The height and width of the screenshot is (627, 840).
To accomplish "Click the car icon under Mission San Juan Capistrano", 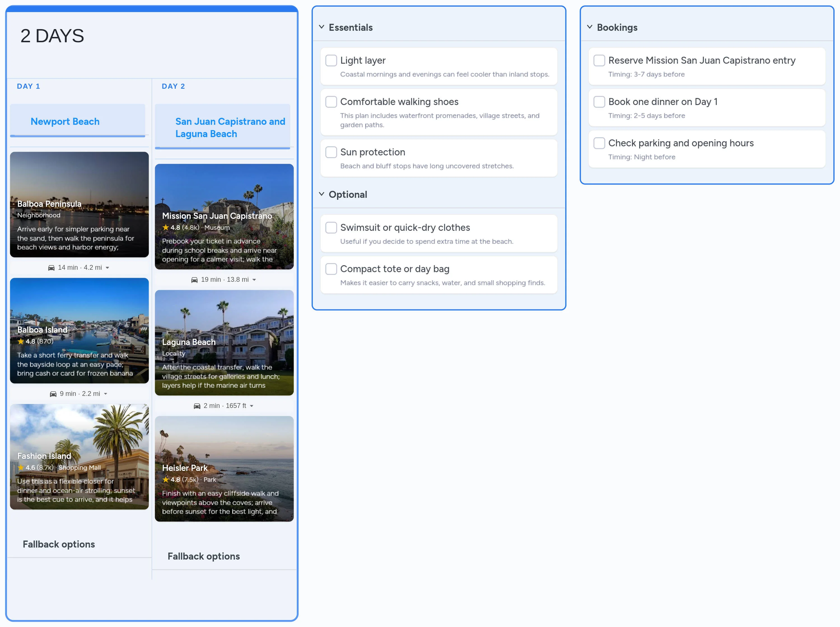I will point(195,279).
